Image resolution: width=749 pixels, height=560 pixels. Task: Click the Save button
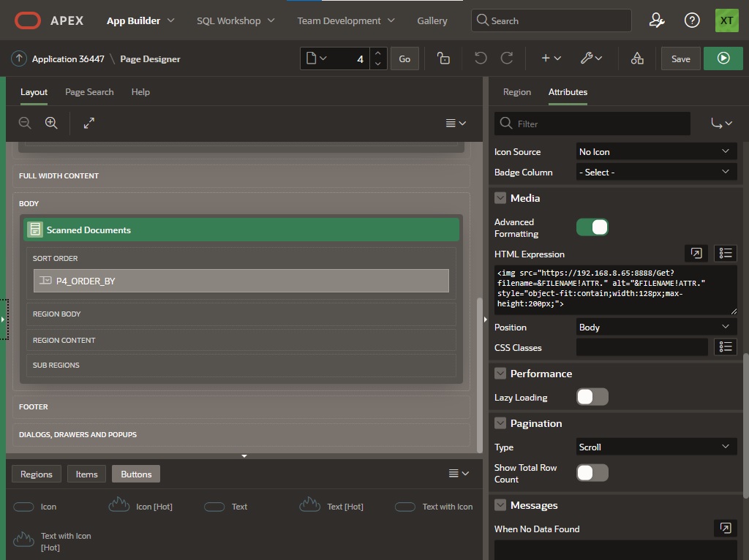point(680,58)
